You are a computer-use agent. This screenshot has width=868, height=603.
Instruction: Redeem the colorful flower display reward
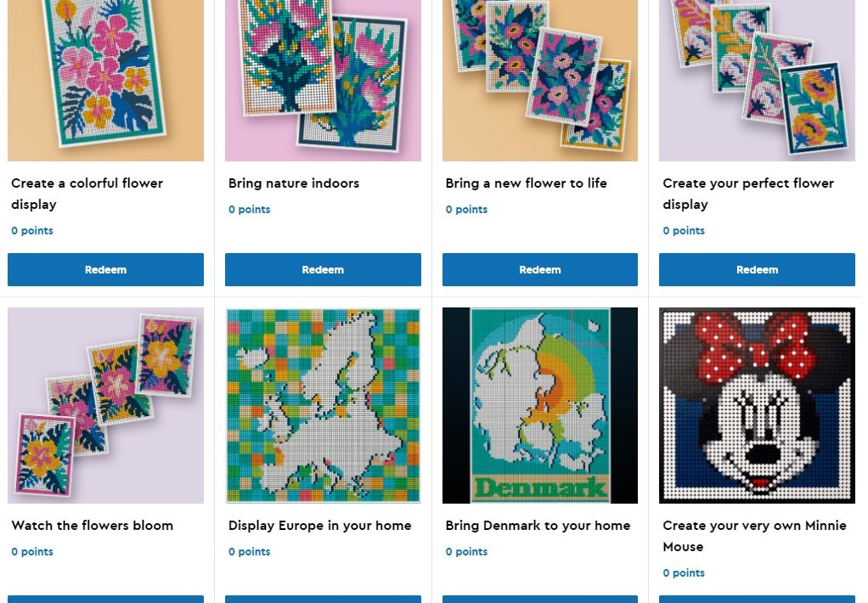[105, 270]
